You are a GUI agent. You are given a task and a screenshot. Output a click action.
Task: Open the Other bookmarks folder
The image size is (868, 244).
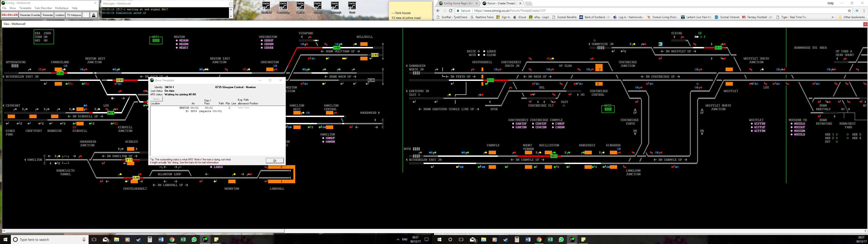coord(851,17)
